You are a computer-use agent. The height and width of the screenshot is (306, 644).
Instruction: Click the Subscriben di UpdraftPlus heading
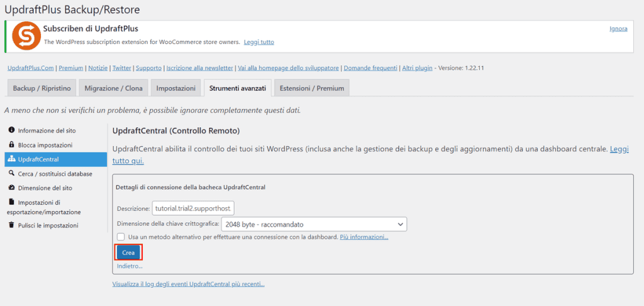(x=91, y=29)
